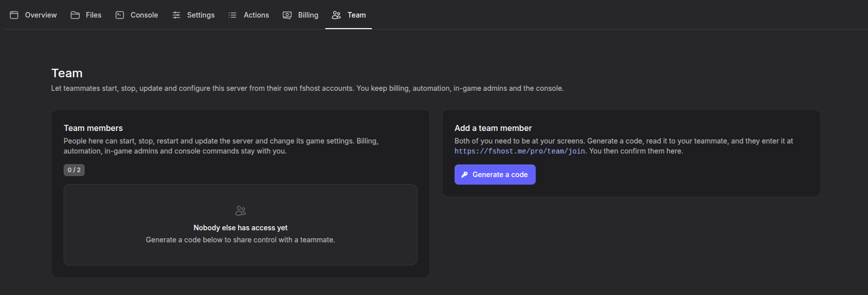The image size is (868, 295).
Task: Click the Generate a code button label
Action: [x=500, y=175]
